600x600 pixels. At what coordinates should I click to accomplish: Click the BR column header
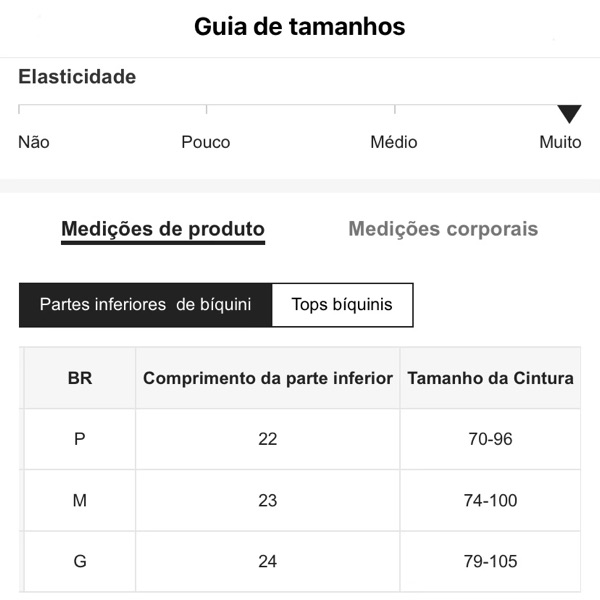[80, 379]
